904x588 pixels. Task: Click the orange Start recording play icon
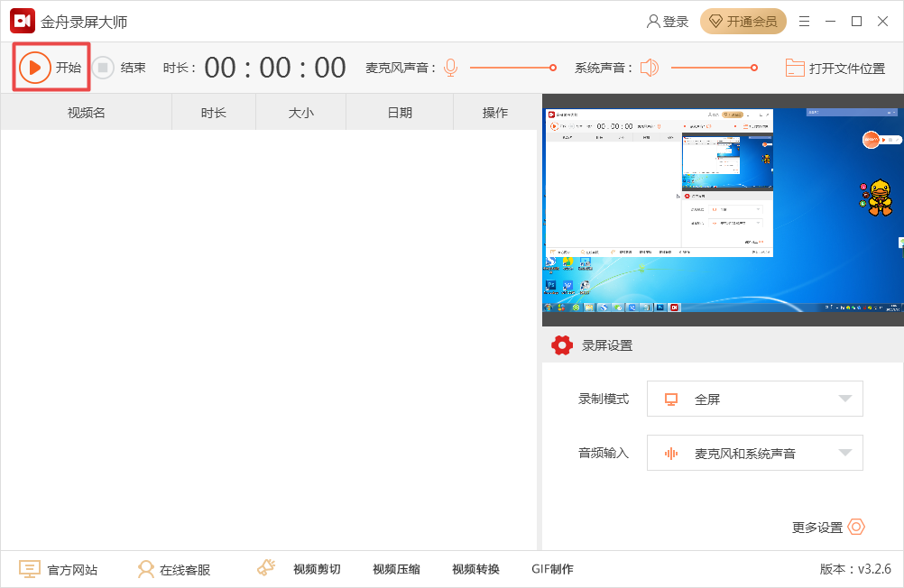tap(34, 68)
